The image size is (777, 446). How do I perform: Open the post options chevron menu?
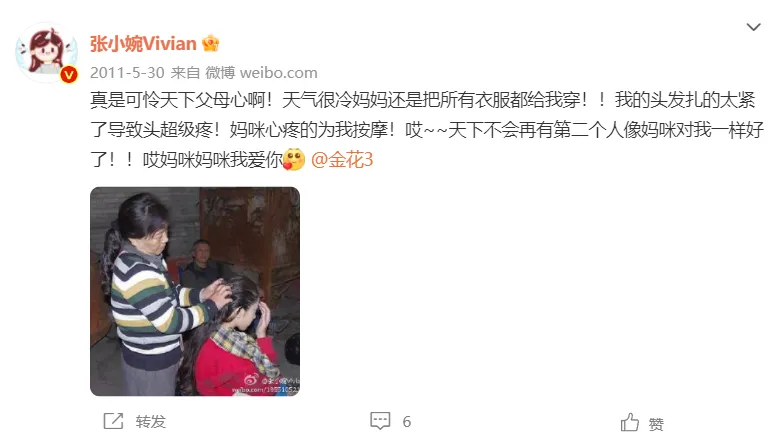pyautogui.click(x=753, y=27)
